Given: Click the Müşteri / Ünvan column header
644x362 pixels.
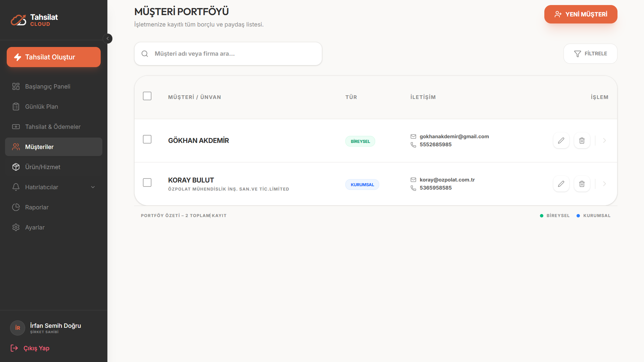Looking at the screenshot, I should (x=195, y=97).
